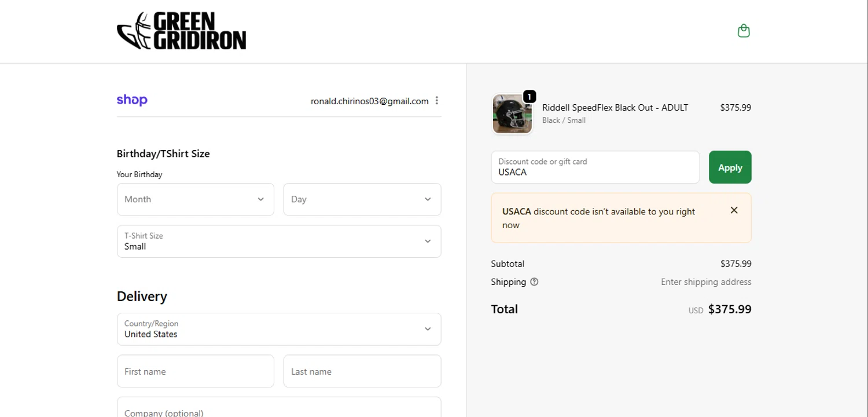Click the item quantity badge on the helmet

[x=529, y=97]
